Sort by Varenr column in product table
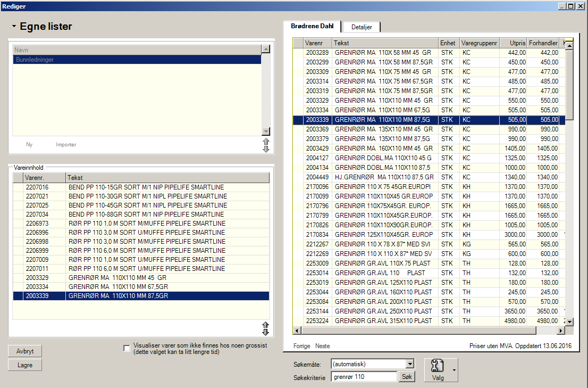Image resolution: width=588 pixels, height=388 pixels. click(317, 43)
